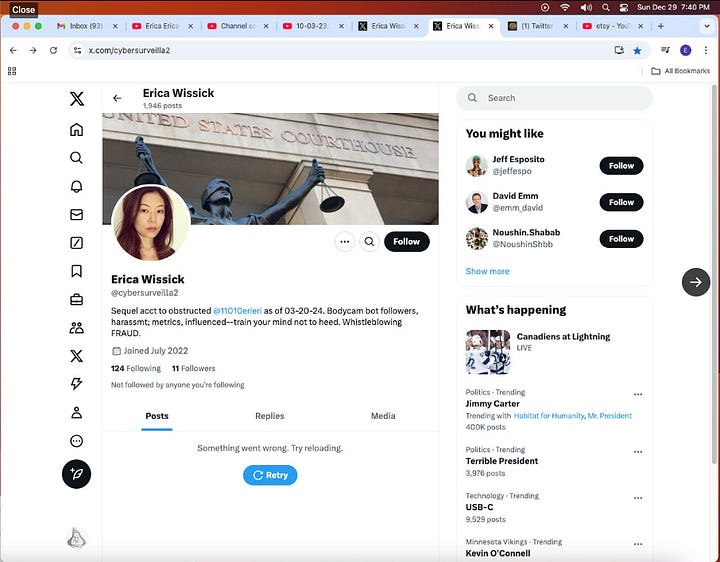Open Chrome profile avatar E
The height and width of the screenshot is (562, 720).
(x=686, y=51)
